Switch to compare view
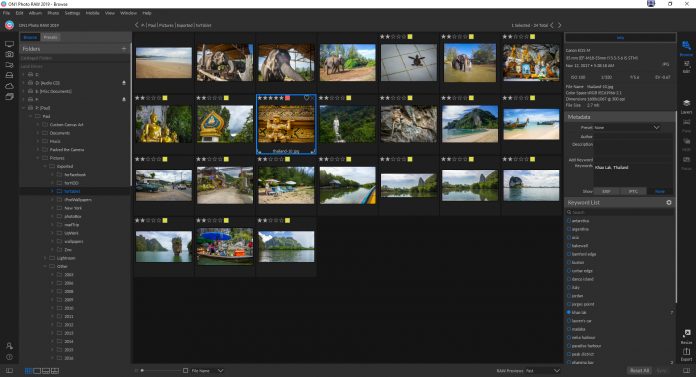This screenshot has height=377, width=696. (x=55, y=371)
